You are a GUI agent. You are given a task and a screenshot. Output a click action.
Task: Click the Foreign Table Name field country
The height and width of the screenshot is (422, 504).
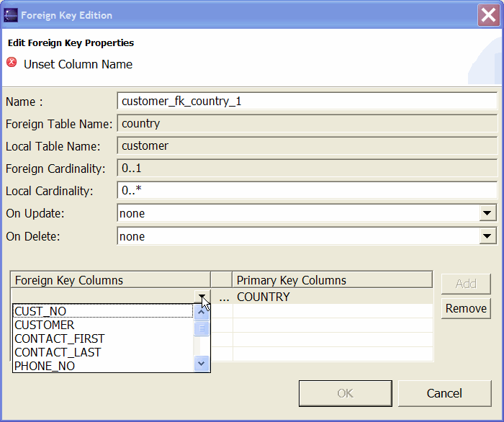307,123
